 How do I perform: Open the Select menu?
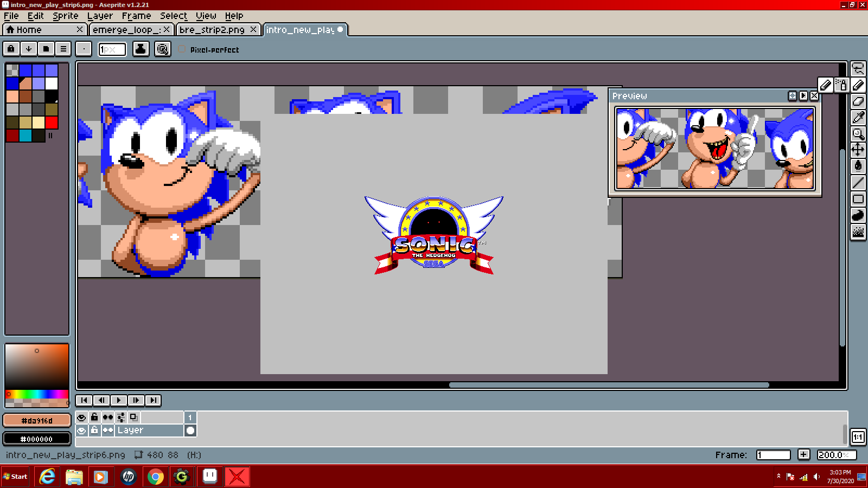tap(174, 16)
